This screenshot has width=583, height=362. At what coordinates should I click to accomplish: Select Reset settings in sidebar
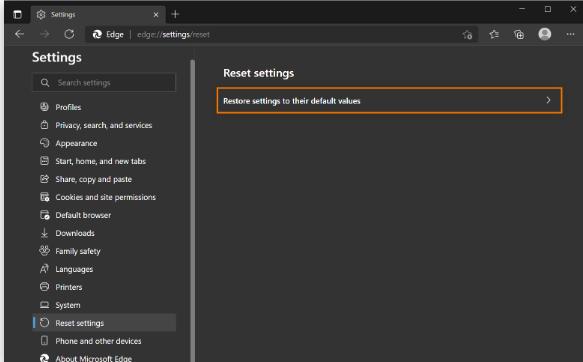104,323
